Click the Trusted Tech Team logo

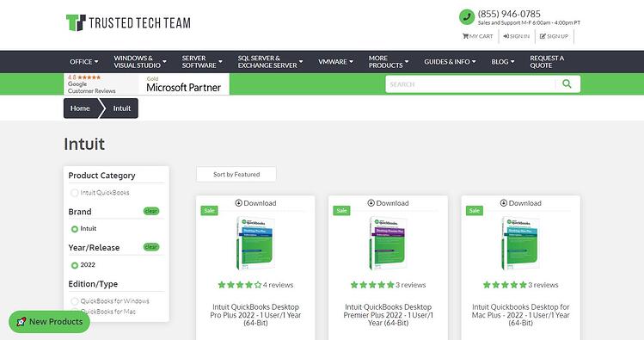pyautogui.click(x=128, y=22)
